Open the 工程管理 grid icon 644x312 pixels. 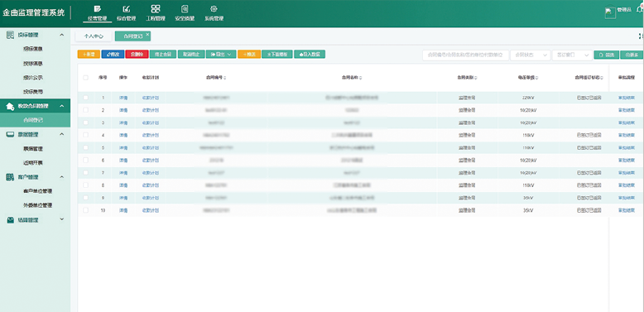click(x=156, y=9)
